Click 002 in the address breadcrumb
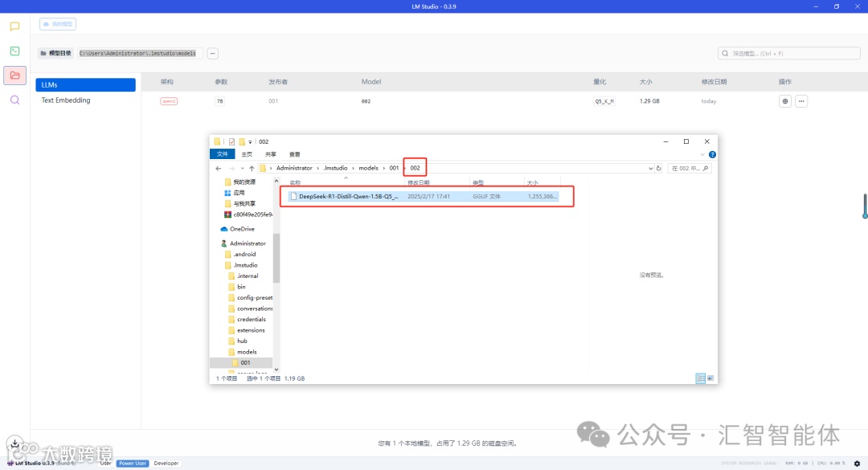 [x=416, y=168]
